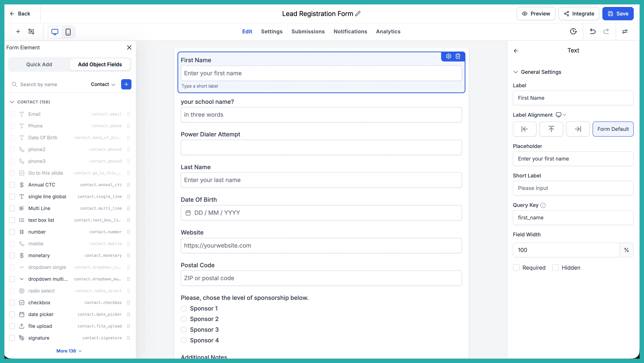
Task: Open Label Alignment device dropdown
Action: click(561, 115)
